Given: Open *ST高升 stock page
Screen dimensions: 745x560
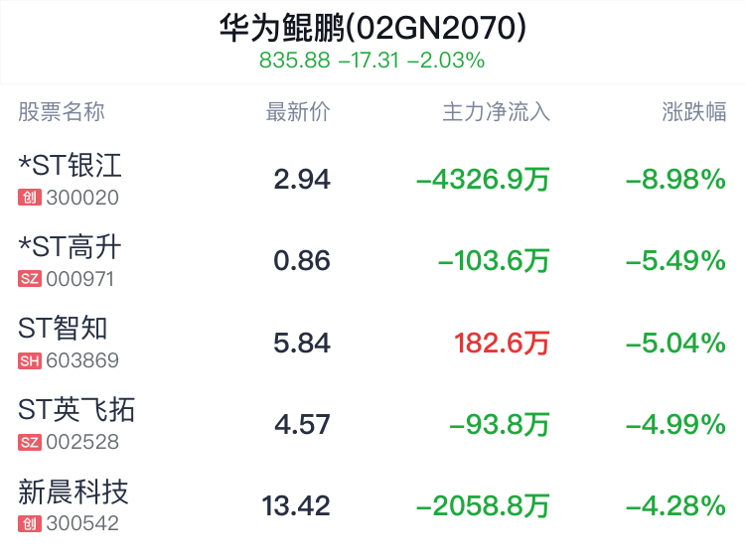Looking at the screenshot, I should coord(70,246).
